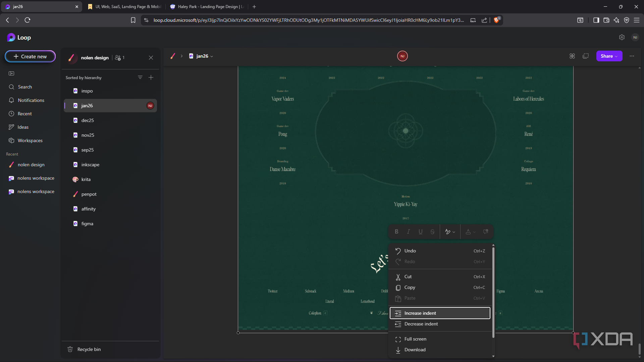Expand the jan26 page title dropdown

point(212,56)
